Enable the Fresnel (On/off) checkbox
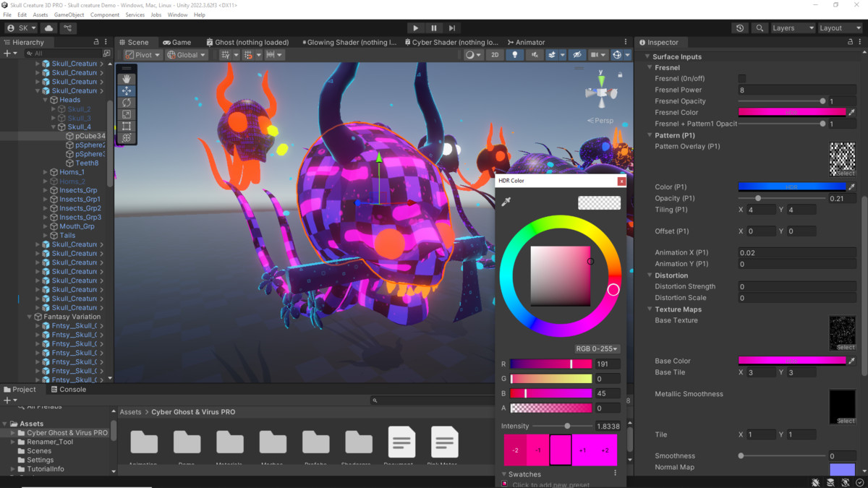868x488 pixels. point(742,79)
